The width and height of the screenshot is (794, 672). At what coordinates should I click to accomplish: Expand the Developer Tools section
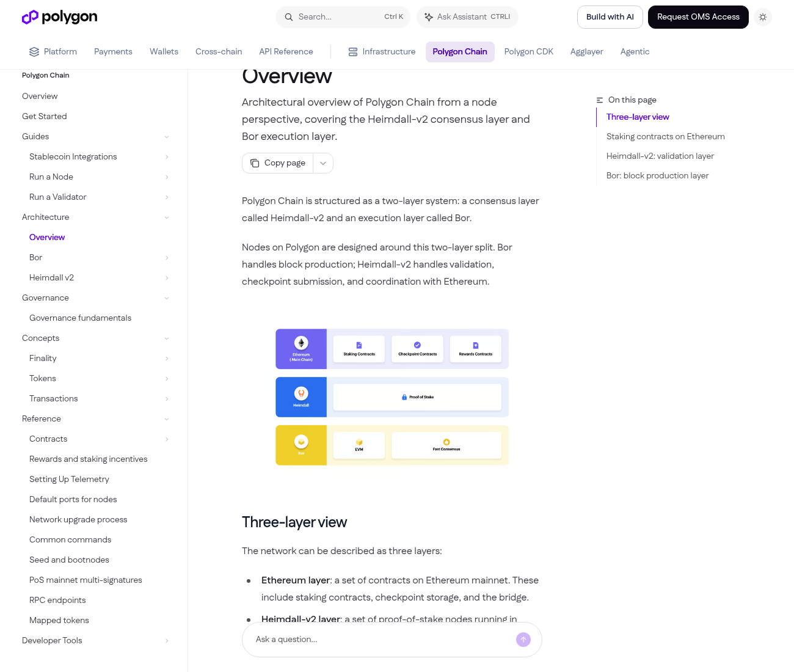[96, 641]
